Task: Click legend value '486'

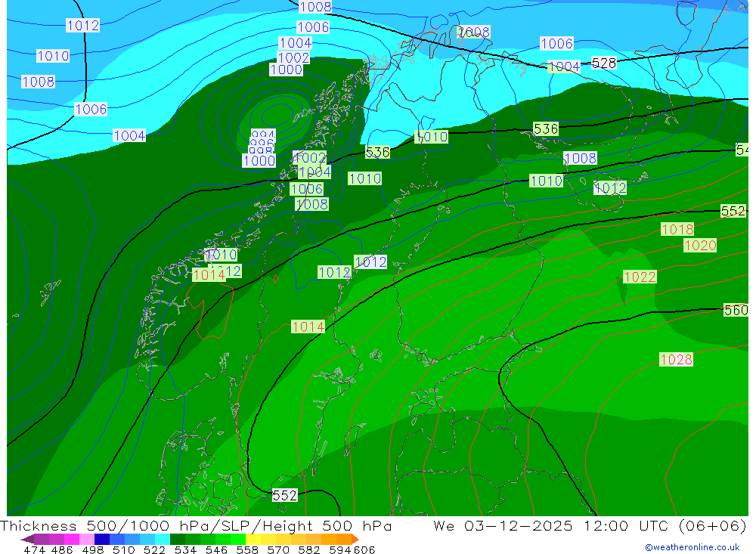Action: point(62,549)
